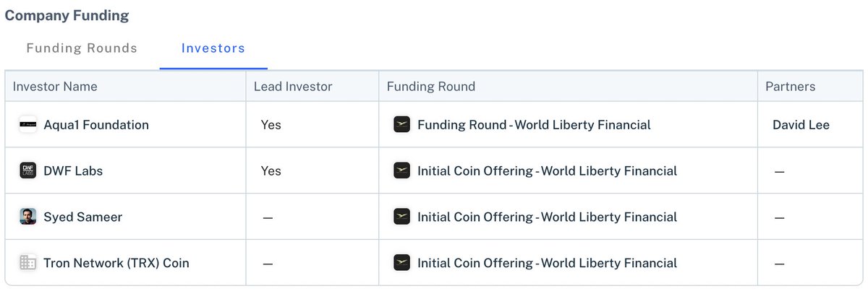Click World Liberty icon in Aqua1 row
The height and width of the screenshot is (299, 868).
pyautogui.click(x=402, y=125)
